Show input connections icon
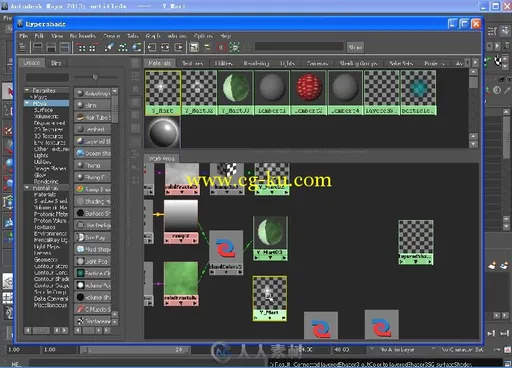512x368 pixels. (x=152, y=47)
